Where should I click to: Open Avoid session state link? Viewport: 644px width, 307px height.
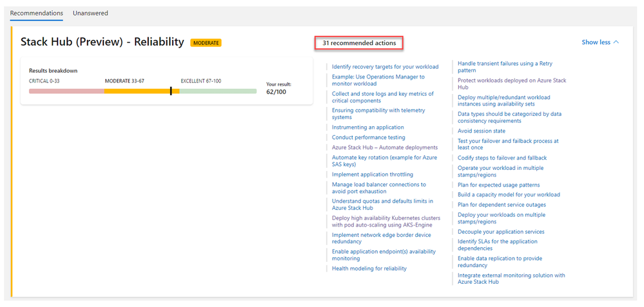tap(482, 131)
